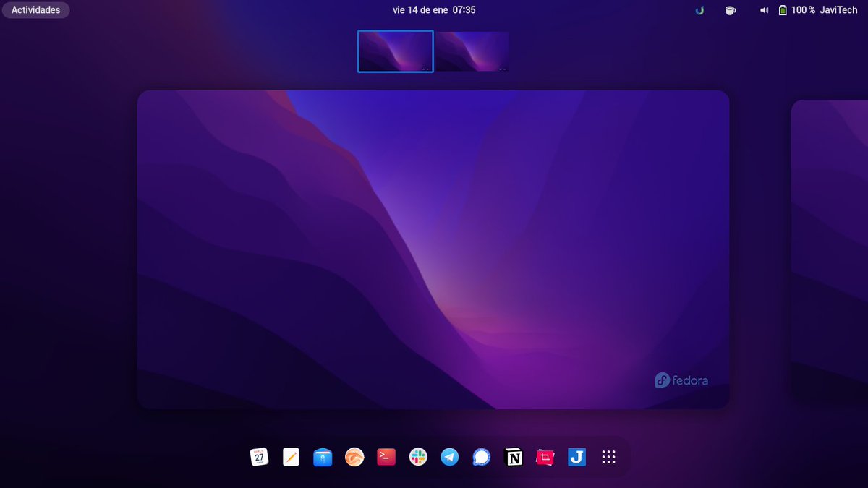Open the clock showing vie 14 de ene 07:35
The width and height of the screenshot is (868, 488).
click(x=434, y=10)
